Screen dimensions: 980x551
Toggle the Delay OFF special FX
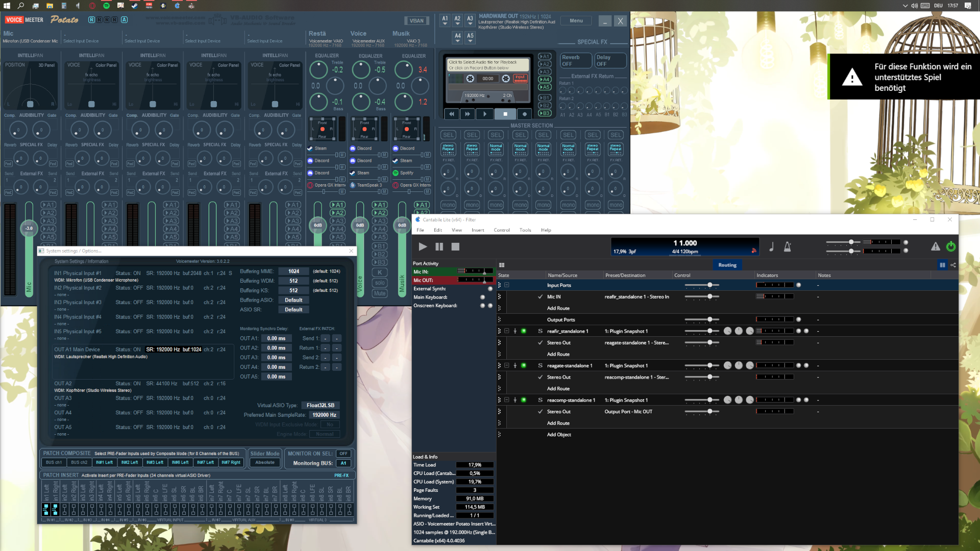610,61
